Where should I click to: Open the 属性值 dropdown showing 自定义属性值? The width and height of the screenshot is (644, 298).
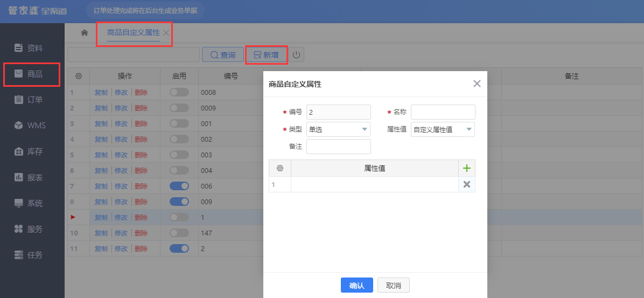[x=443, y=129]
